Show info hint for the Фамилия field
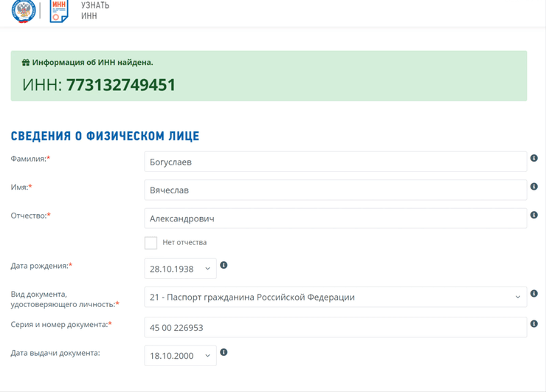This screenshot has width=546, height=392. [533, 158]
